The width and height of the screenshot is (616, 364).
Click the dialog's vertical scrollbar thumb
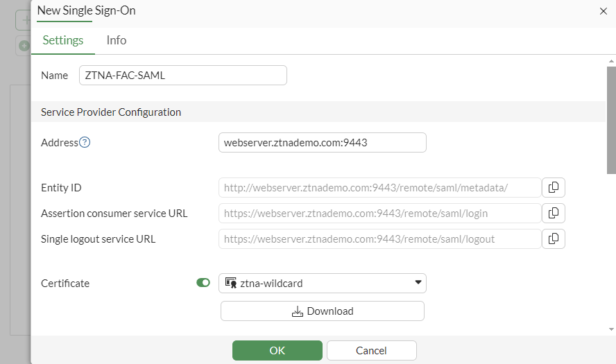pos(611,118)
